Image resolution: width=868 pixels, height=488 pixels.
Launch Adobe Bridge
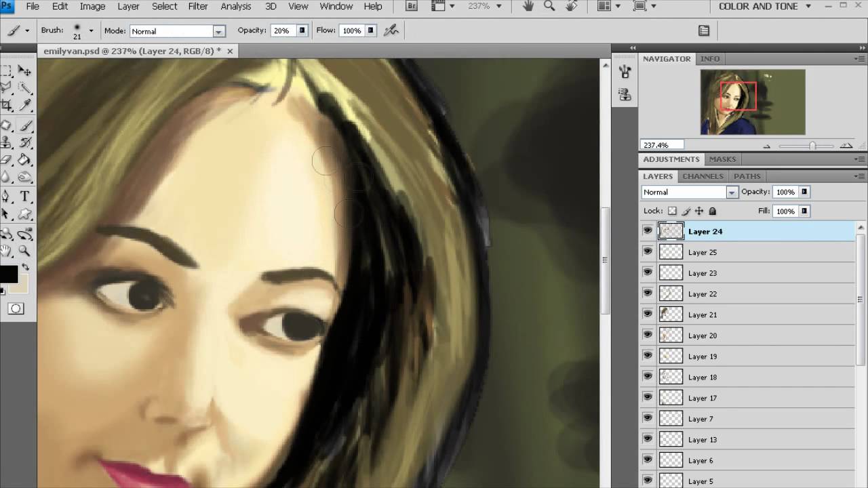(x=412, y=6)
